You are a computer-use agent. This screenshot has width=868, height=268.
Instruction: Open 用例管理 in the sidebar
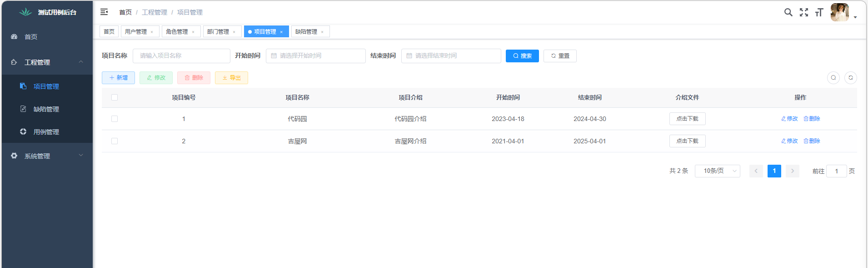click(47, 132)
